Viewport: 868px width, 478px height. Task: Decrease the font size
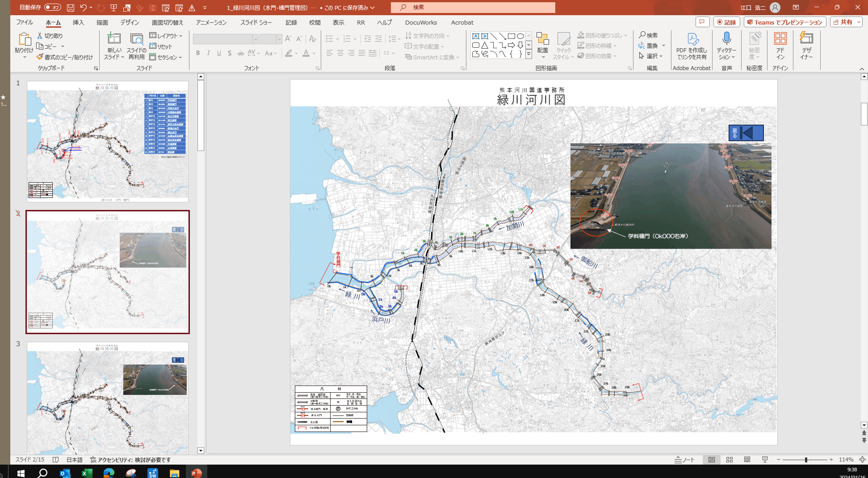coord(299,39)
